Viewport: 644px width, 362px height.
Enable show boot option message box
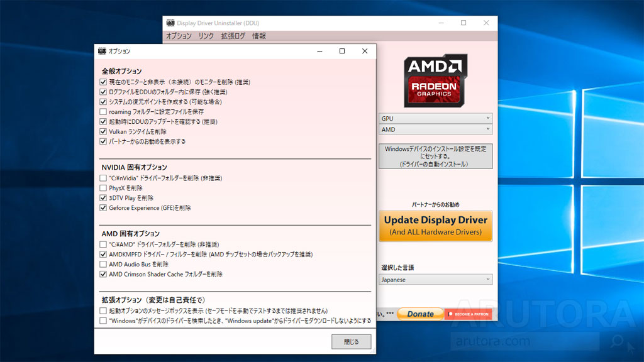(x=103, y=310)
